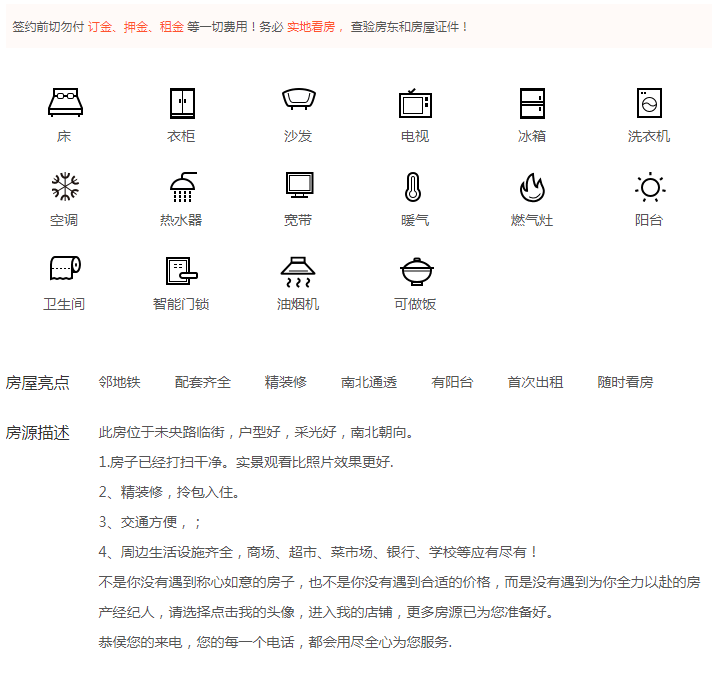Click the cooking allowed (可做饭) pot icon
Viewport: 720px width, 687px height.
pyautogui.click(x=416, y=271)
